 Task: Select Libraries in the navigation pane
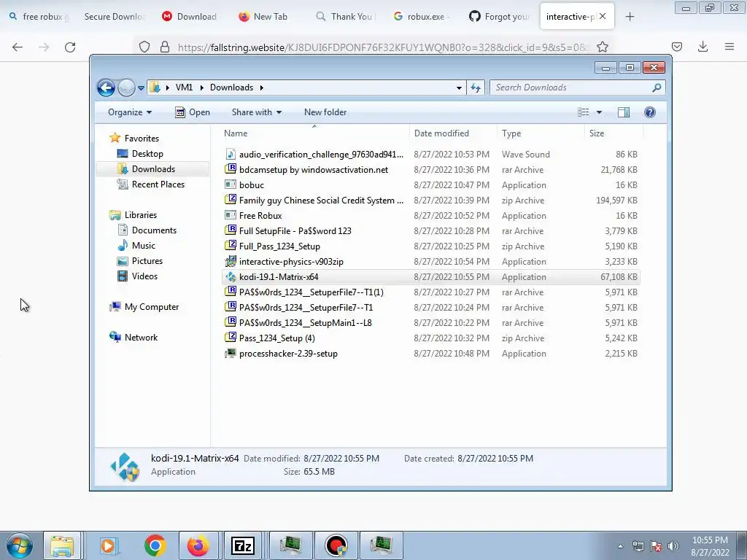click(x=141, y=215)
